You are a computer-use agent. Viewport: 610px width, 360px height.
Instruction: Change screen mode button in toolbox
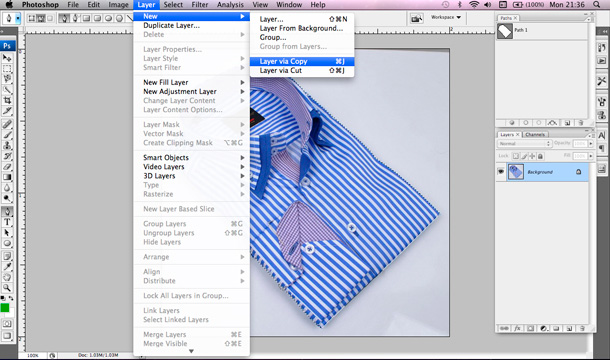click(x=7, y=336)
